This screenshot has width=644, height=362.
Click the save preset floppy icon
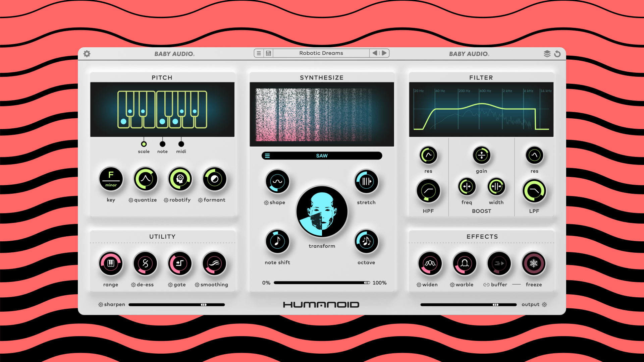click(268, 53)
